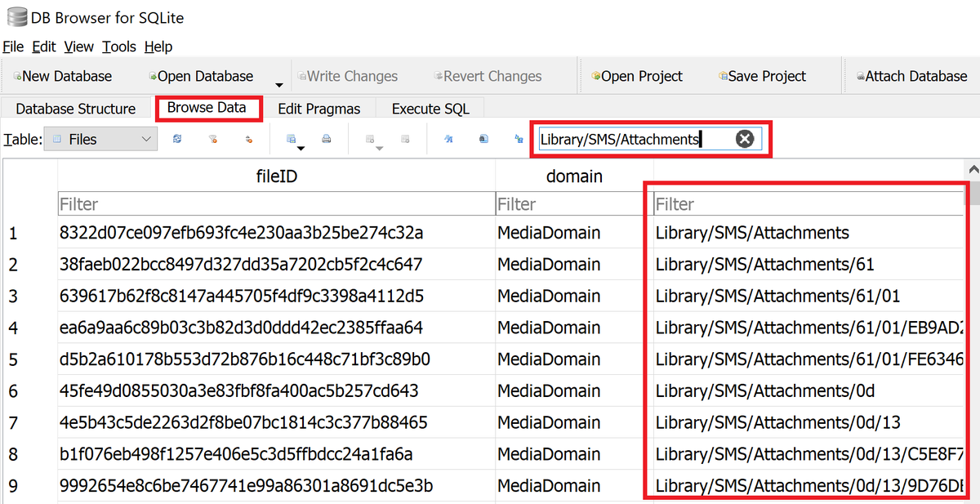This screenshot has width=980, height=504.
Task: Select row header 5
Action: tap(29, 359)
